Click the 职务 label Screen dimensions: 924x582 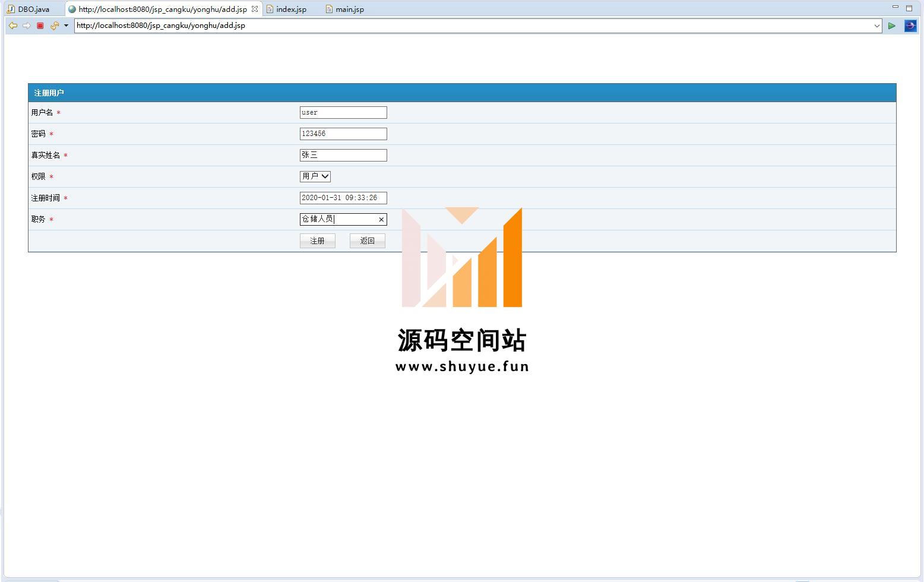click(39, 219)
